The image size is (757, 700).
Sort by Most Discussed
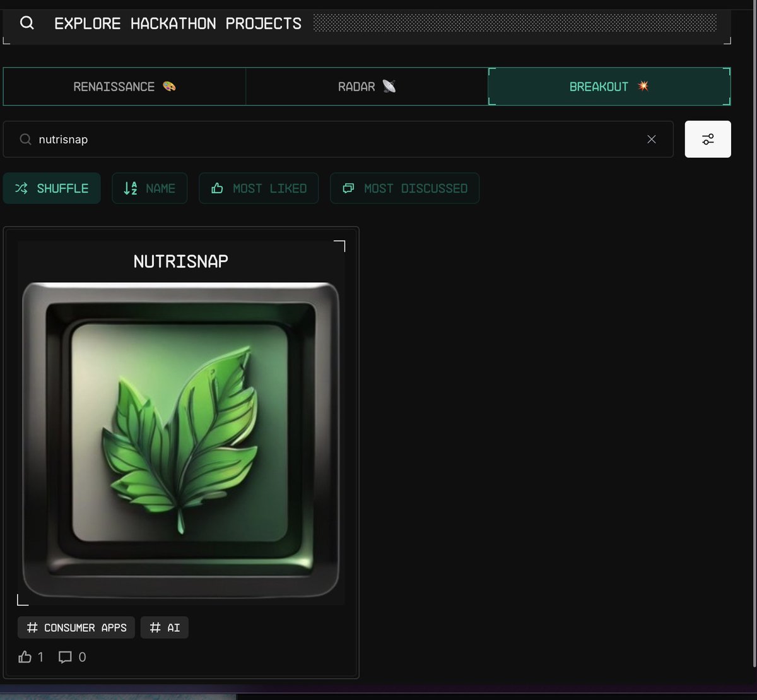pos(404,188)
